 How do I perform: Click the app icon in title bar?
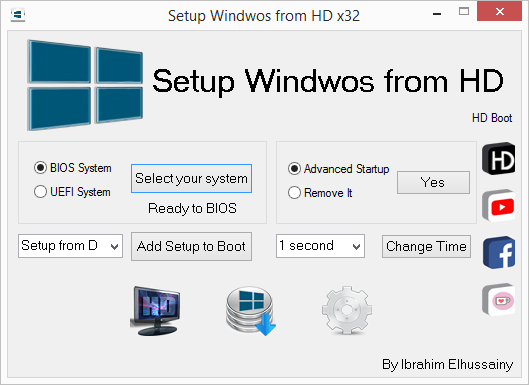click(18, 15)
